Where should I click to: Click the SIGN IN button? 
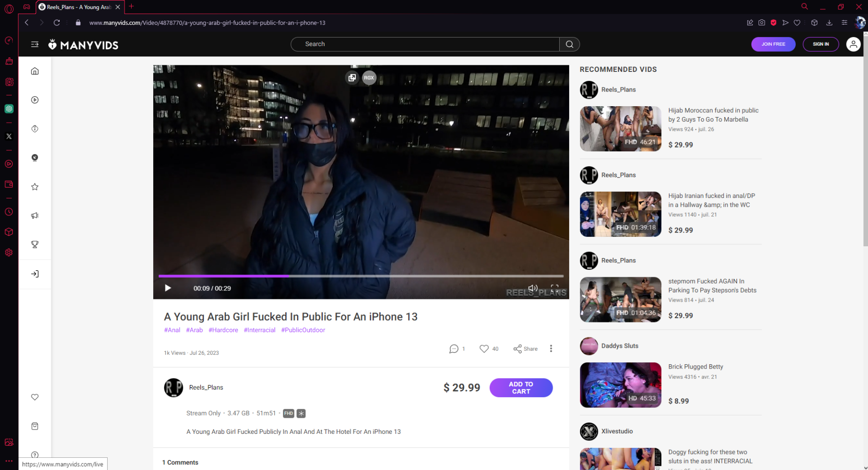coord(821,44)
